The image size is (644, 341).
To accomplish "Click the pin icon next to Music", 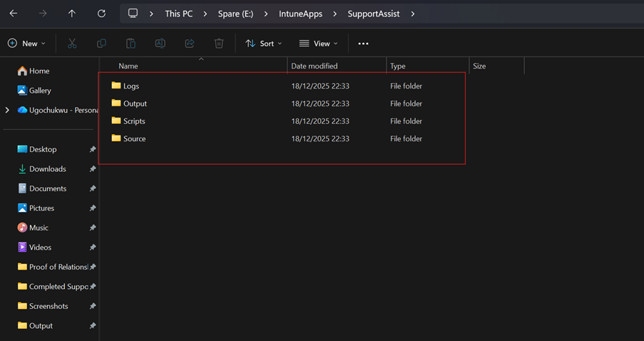I will click(x=93, y=228).
